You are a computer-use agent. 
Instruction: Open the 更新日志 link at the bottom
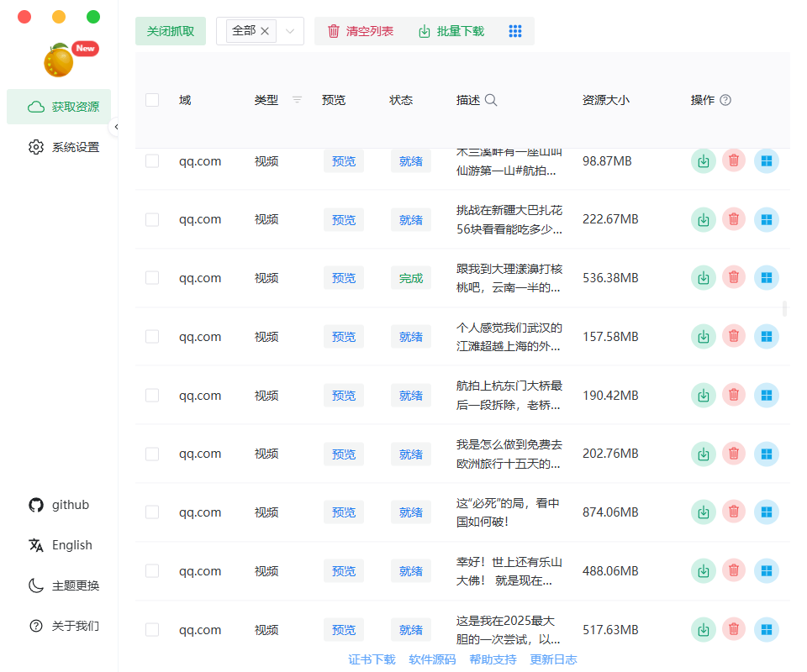552,659
